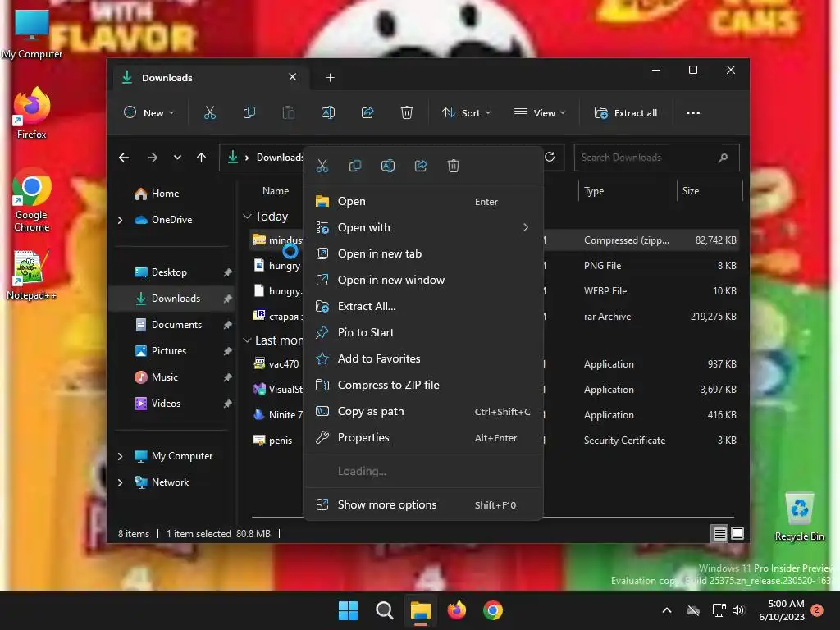
Task: Click File Explorer in the taskbar
Action: pyautogui.click(x=421, y=610)
